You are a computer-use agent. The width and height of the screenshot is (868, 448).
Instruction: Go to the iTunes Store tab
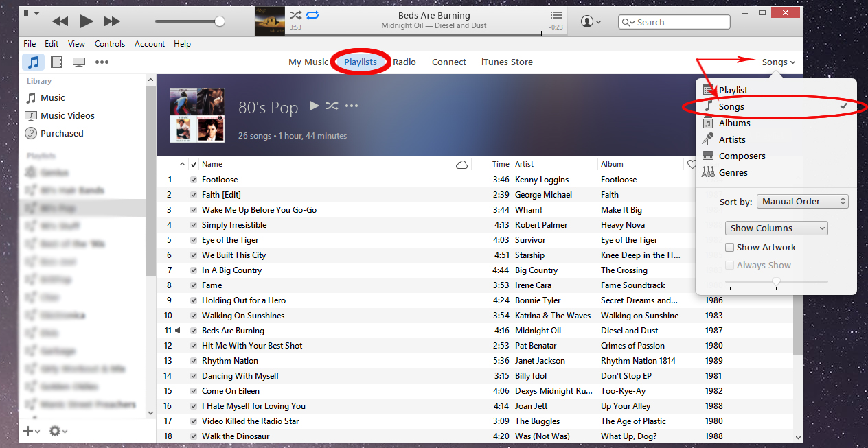(x=507, y=62)
